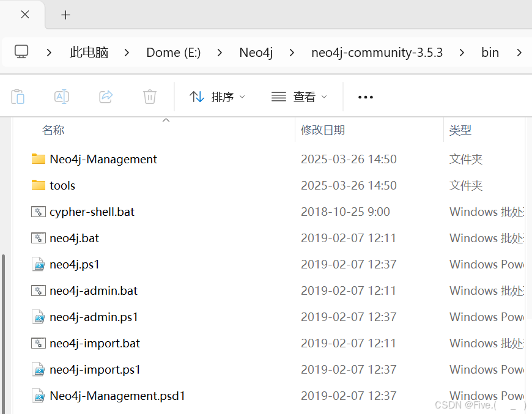Screen dimensions: 532x414
Task: Select the Neo4j-Management folder icon
Action: [x=39, y=159]
